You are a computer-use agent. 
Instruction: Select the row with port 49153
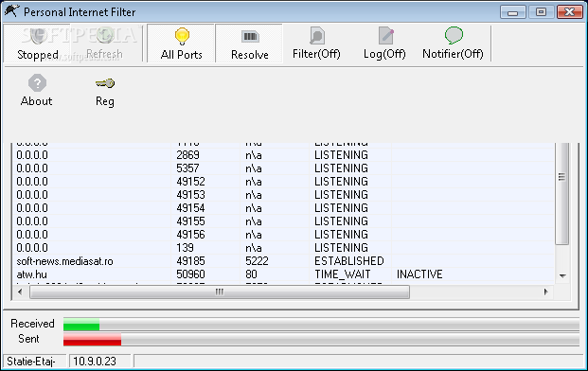[284, 195]
